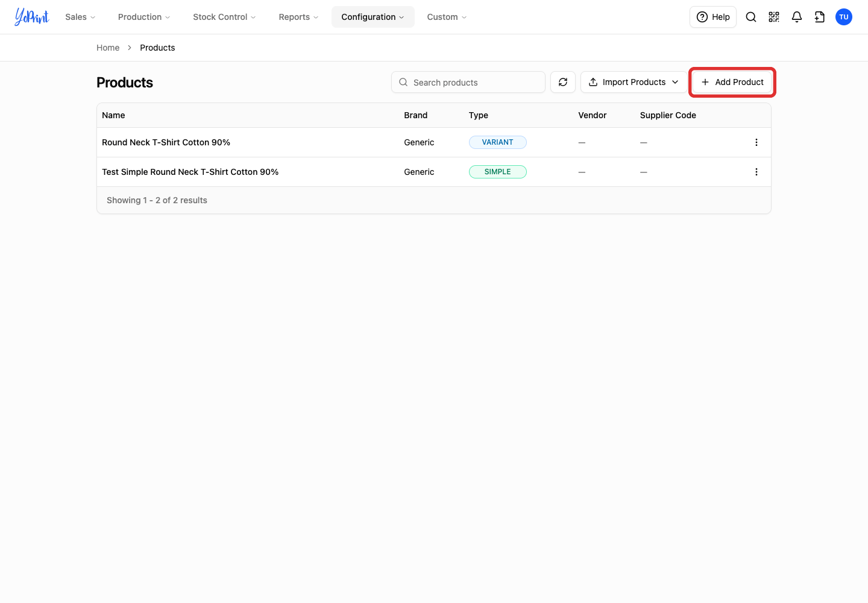Open the global search magnifier icon
868x603 pixels.
[x=751, y=17]
